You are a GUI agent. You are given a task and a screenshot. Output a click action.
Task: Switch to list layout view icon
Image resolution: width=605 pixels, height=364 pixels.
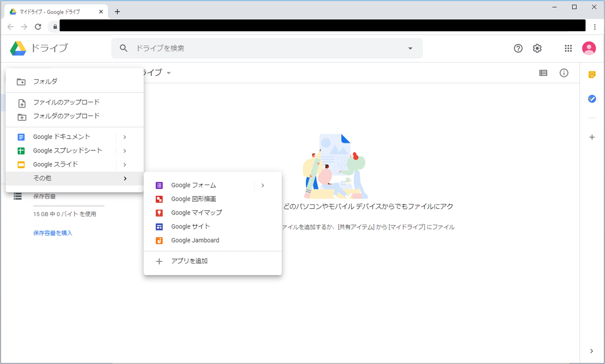point(543,73)
